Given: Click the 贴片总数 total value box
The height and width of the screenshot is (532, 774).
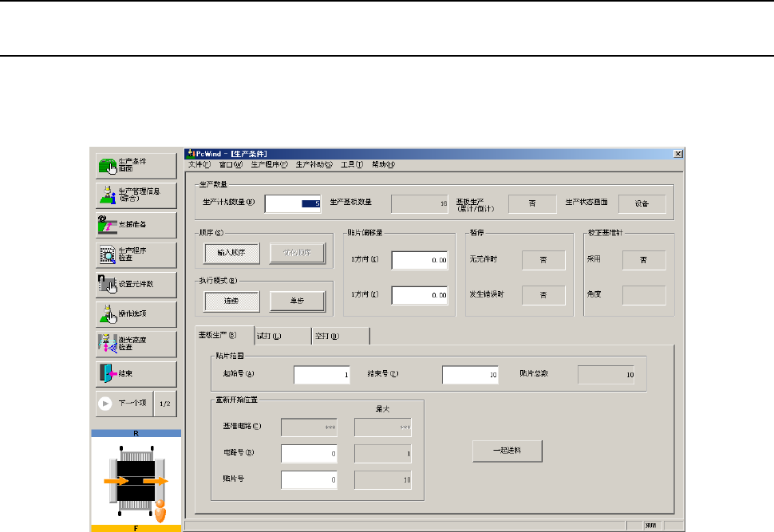Looking at the screenshot, I should pyautogui.click(x=606, y=375).
